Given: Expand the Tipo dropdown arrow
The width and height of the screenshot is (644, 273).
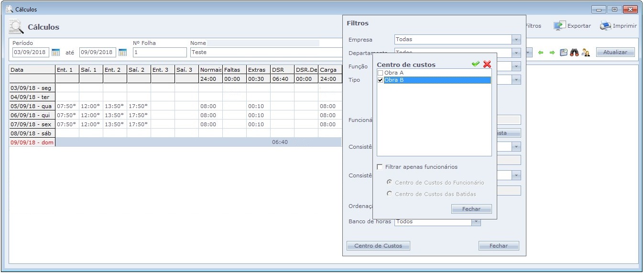Looking at the screenshot, I should click(x=516, y=80).
